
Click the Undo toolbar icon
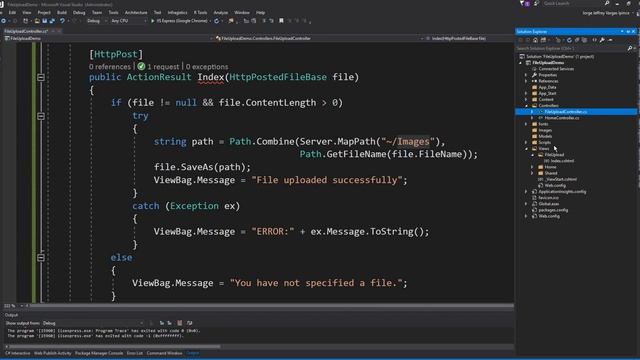click(62, 20)
